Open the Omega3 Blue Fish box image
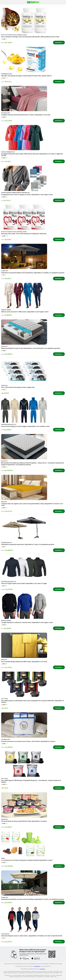66x980 pixels. tap(24, 59)
